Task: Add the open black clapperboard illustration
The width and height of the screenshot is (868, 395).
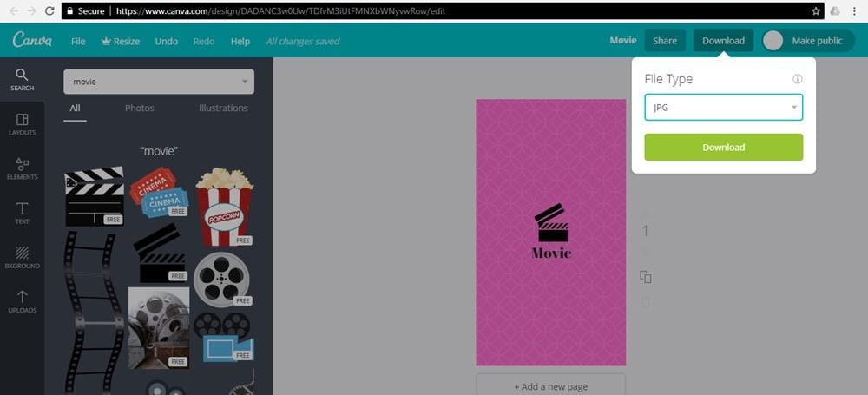Action: (160, 253)
